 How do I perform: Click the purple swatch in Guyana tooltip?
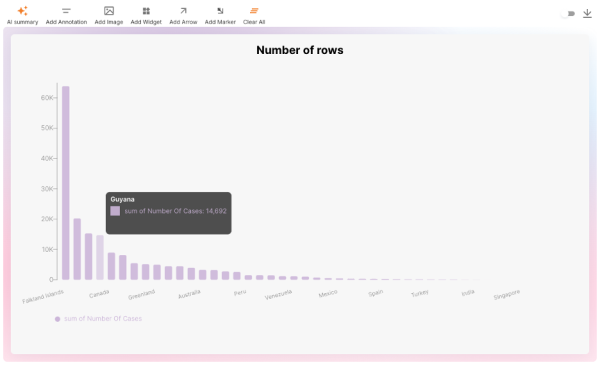click(x=115, y=211)
